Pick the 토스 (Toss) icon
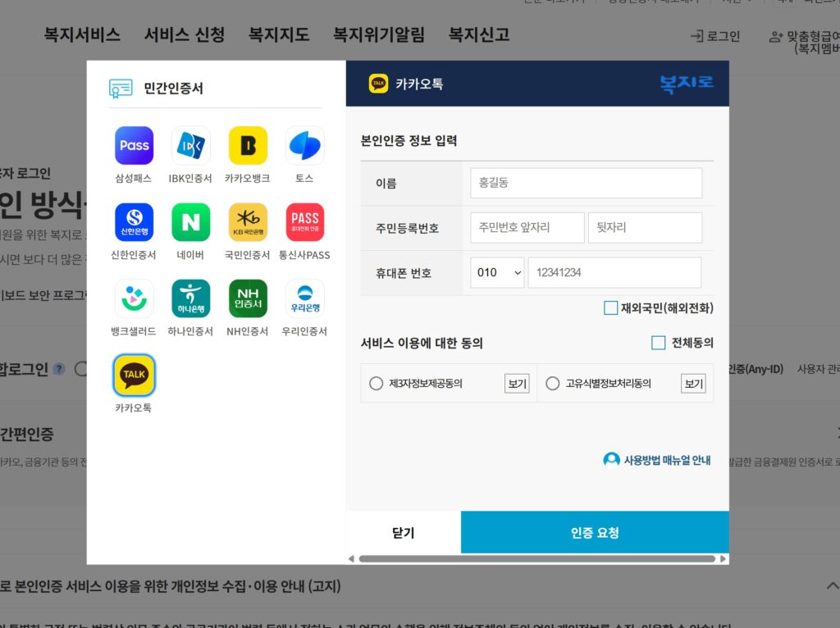 click(305, 146)
